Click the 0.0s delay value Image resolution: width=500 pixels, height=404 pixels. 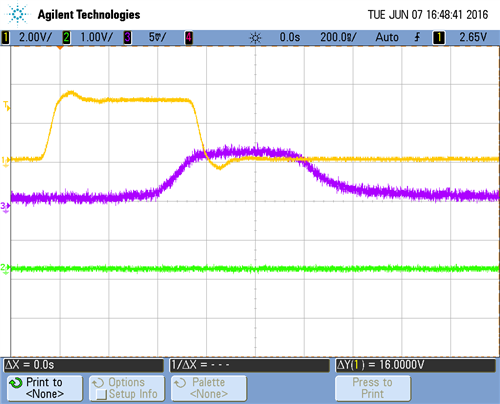pyautogui.click(x=290, y=37)
